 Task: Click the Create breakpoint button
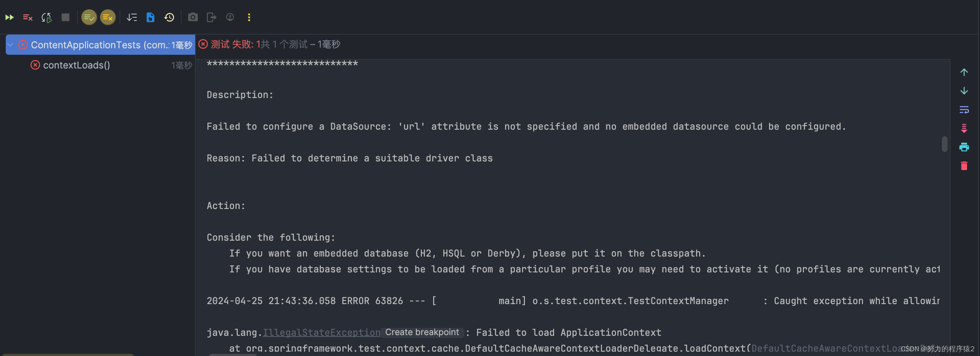click(422, 332)
